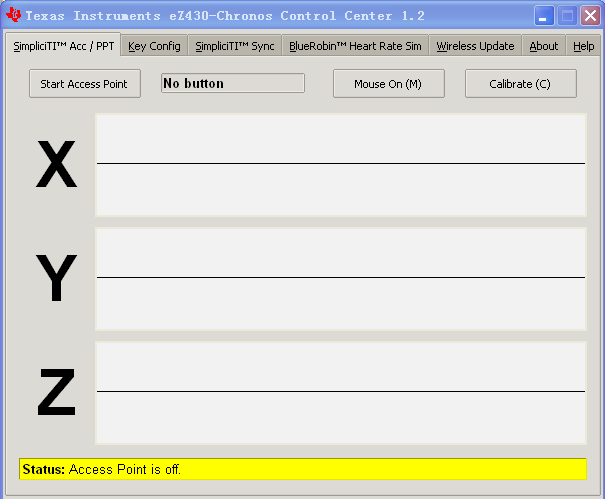Screen dimensions: 605x499
Task: Click the Calibrate (C) button
Action: point(521,84)
